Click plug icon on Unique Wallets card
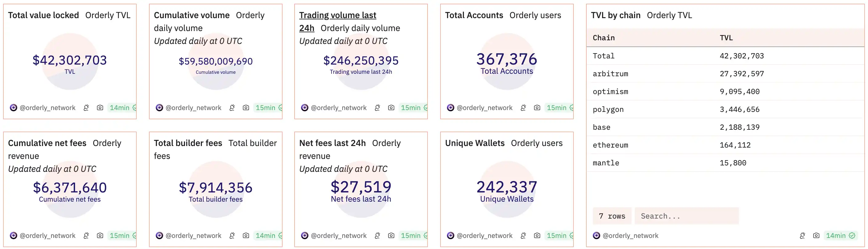This screenshot has height=249, width=868. 523,235
